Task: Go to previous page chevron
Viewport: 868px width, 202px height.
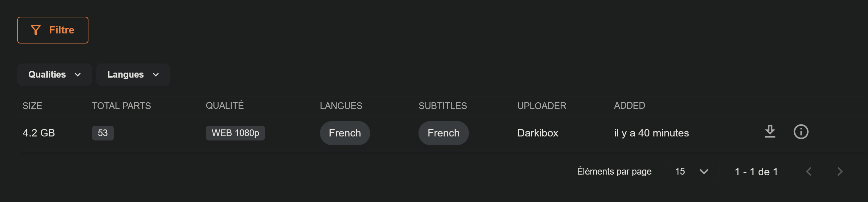Action: point(809,172)
